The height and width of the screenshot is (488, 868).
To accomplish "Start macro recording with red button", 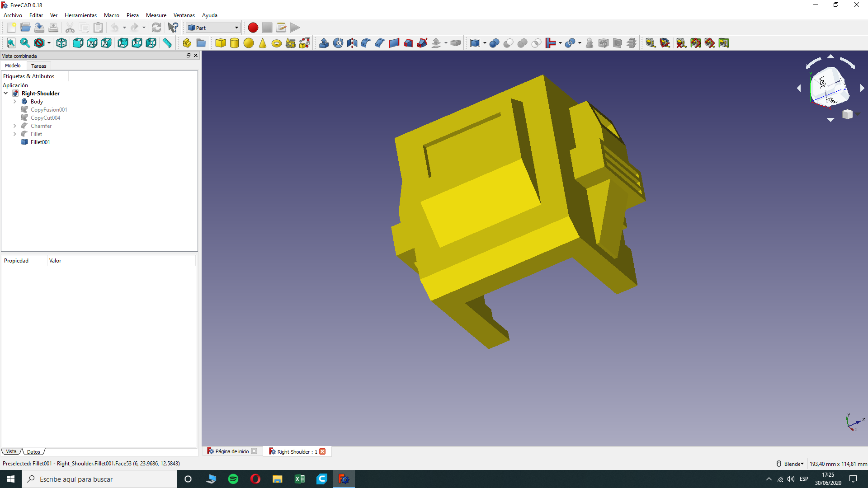I will point(253,28).
